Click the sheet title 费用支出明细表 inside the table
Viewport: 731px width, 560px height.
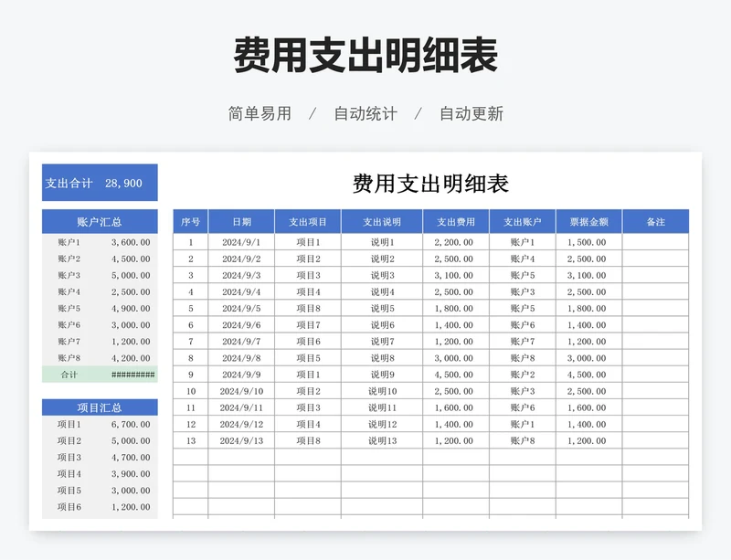pos(430,184)
